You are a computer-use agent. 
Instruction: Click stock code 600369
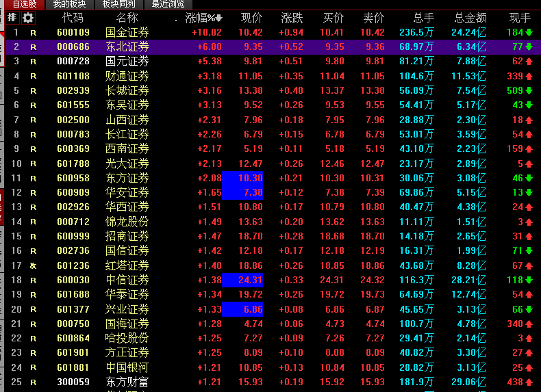tap(73, 149)
